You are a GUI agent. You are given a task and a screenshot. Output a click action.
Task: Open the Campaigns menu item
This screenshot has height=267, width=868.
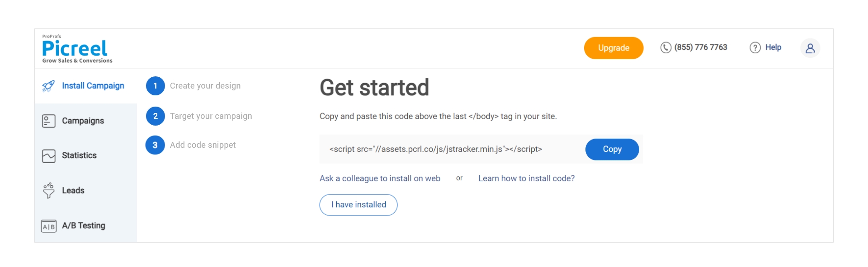coord(83,121)
